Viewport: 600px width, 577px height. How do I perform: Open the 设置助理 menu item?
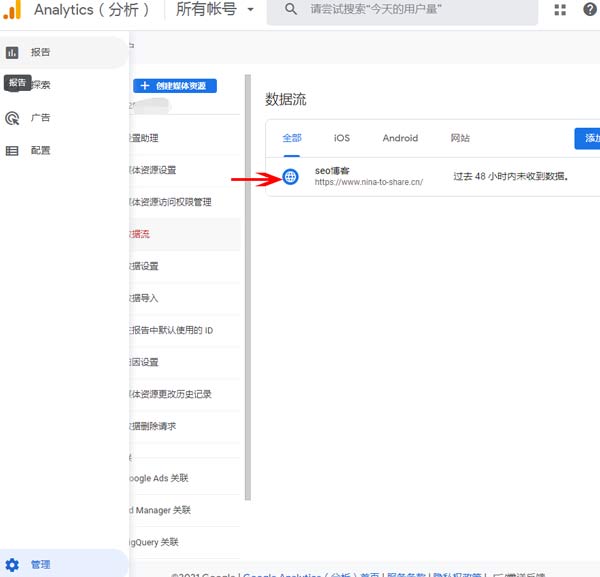pos(184,138)
